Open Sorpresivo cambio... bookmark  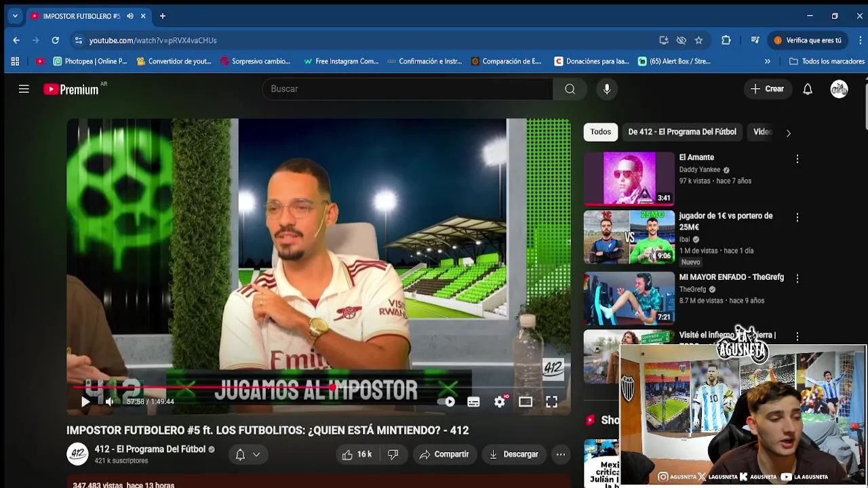click(x=255, y=61)
